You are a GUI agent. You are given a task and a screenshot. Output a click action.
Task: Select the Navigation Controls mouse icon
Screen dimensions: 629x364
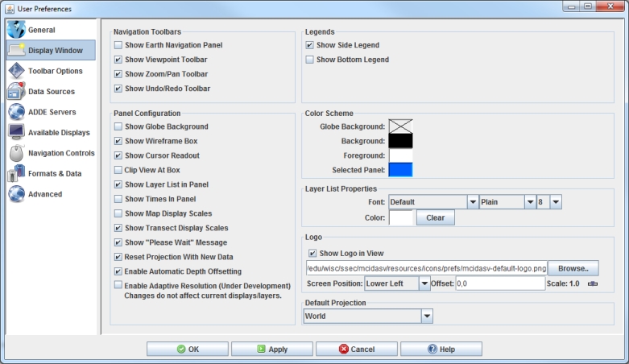(16, 153)
